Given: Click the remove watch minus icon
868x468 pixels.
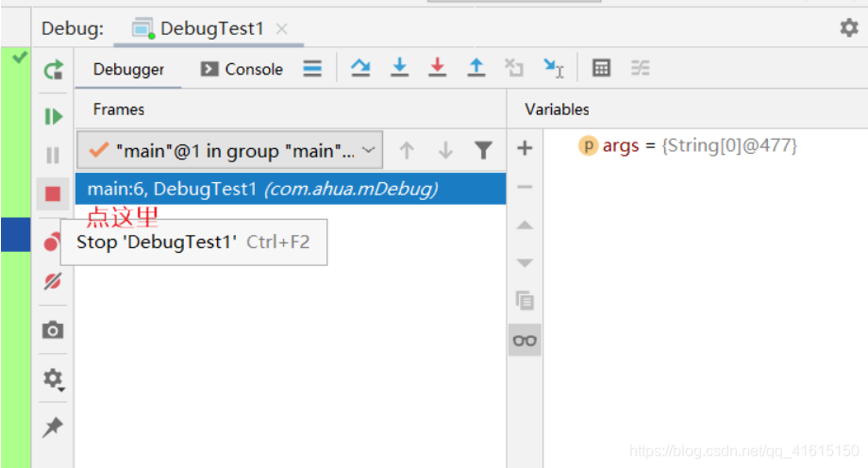Looking at the screenshot, I should [525, 187].
